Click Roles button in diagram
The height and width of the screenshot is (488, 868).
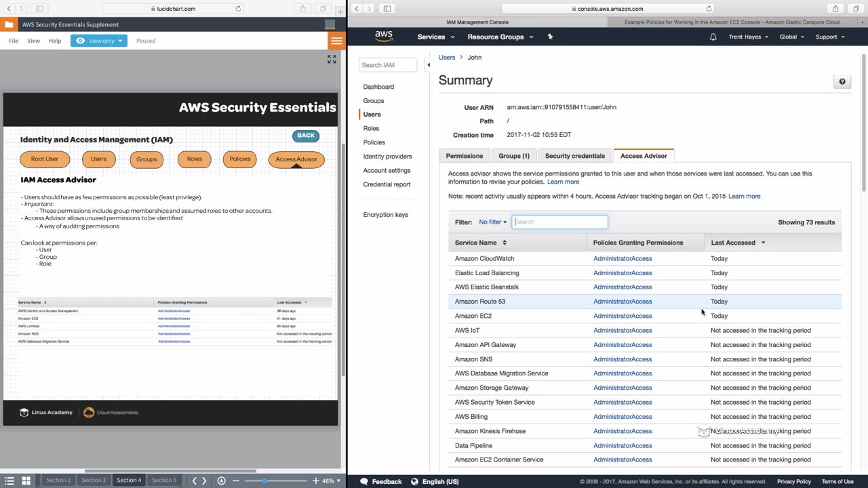195,159
